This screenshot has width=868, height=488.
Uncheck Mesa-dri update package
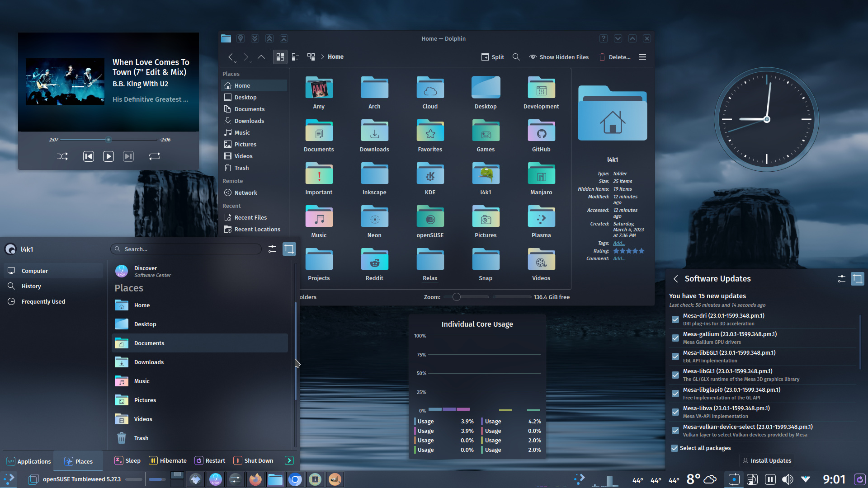click(x=675, y=319)
